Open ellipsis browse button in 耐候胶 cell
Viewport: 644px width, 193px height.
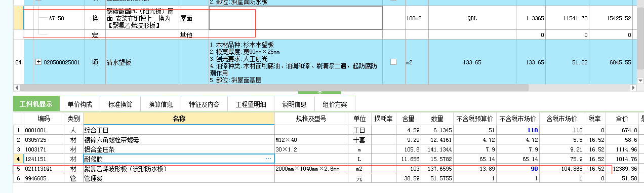268,159
